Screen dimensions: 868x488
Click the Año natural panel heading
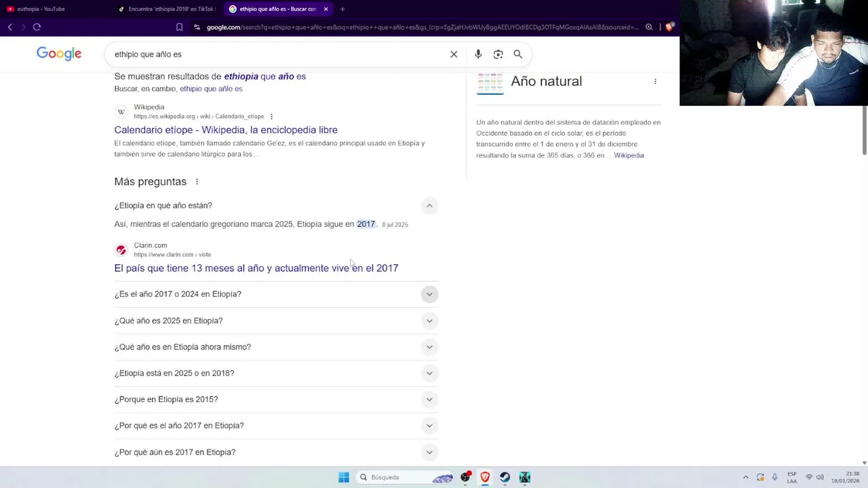pyautogui.click(x=547, y=81)
